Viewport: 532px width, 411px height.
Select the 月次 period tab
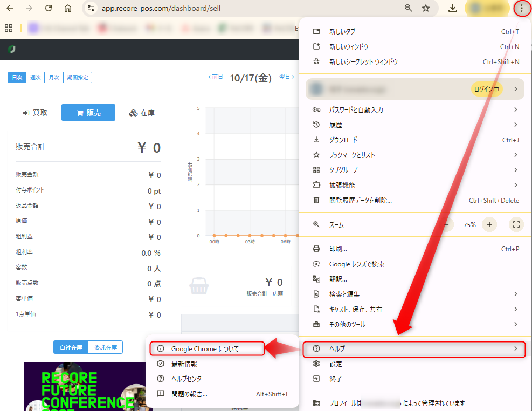[x=54, y=77]
